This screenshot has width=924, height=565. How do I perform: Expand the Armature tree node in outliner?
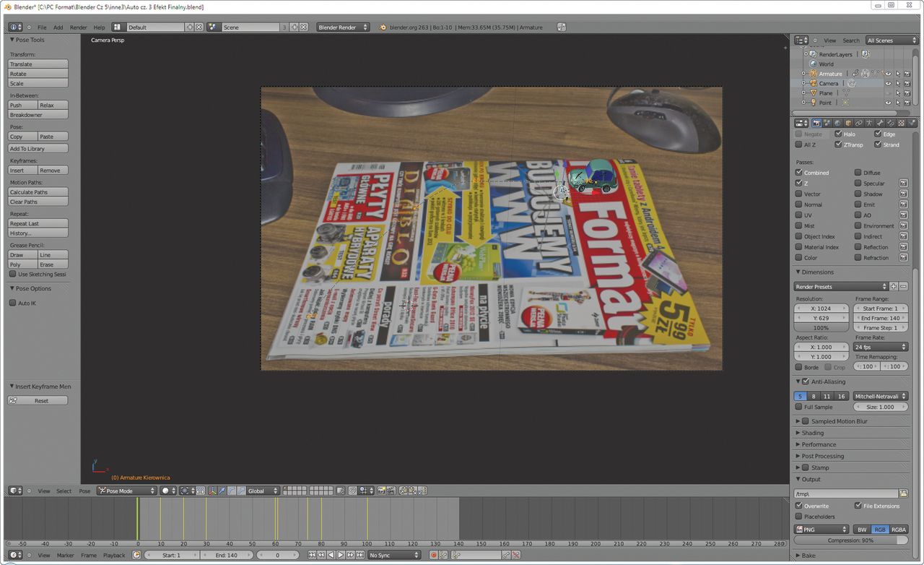[x=803, y=74]
